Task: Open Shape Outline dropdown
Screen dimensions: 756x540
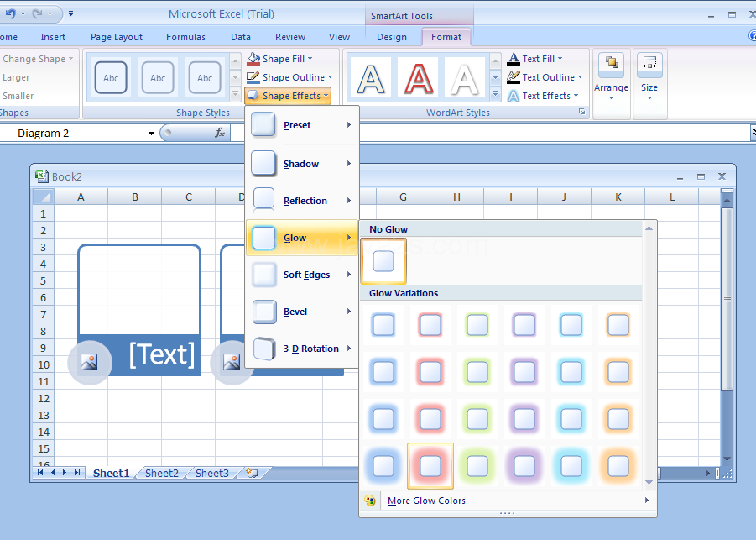Action: (x=289, y=77)
